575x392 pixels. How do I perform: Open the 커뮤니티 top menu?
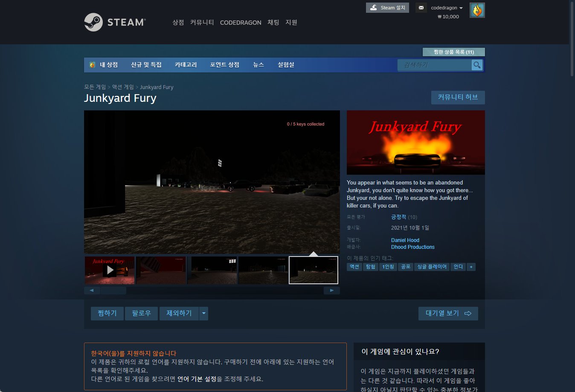pyautogui.click(x=202, y=23)
